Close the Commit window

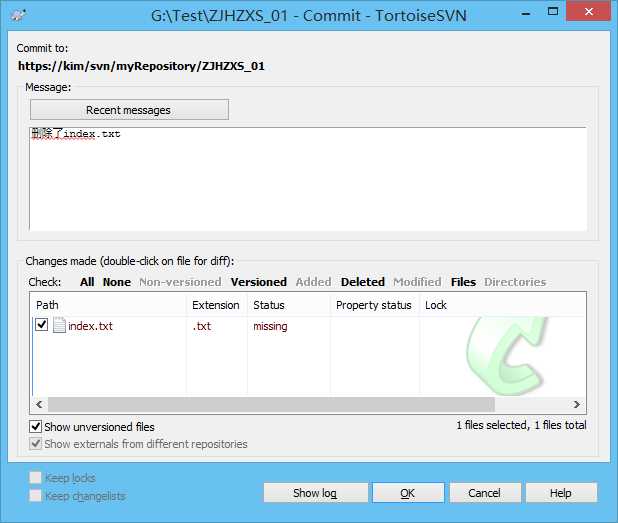pyautogui.click(x=588, y=11)
